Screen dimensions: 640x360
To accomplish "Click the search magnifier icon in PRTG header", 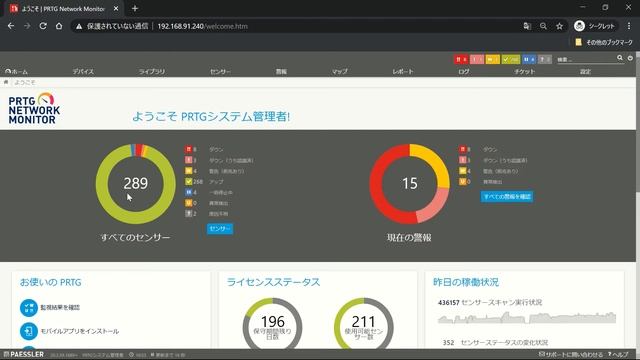I will (620, 58).
